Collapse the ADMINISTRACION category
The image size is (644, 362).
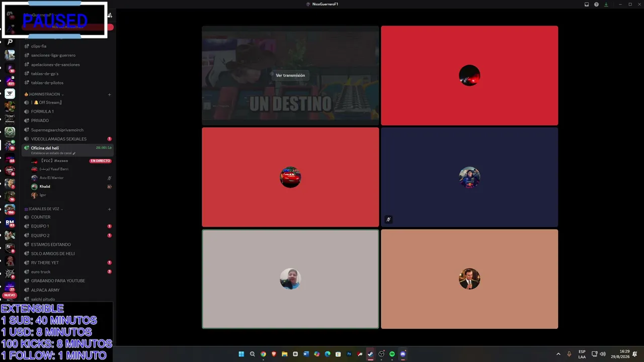click(x=44, y=94)
